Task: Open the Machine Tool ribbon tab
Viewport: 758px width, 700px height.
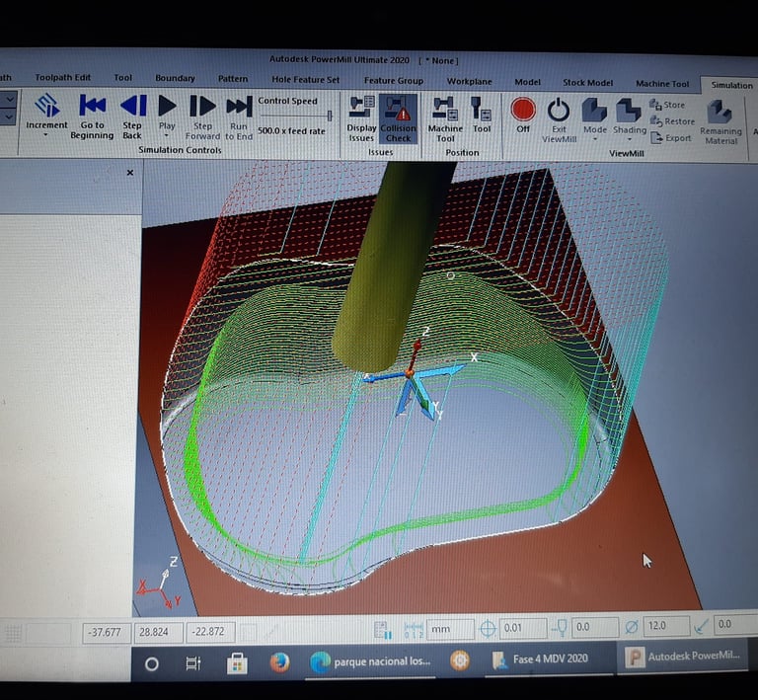Action: [662, 84]
